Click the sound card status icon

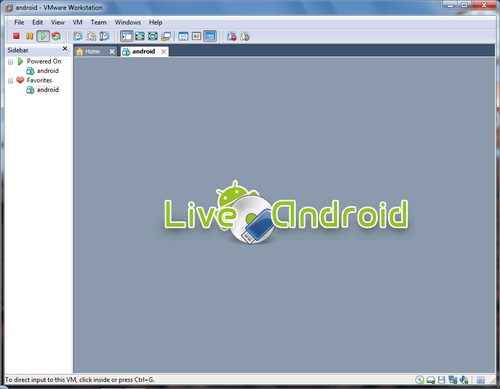point(464,380)
